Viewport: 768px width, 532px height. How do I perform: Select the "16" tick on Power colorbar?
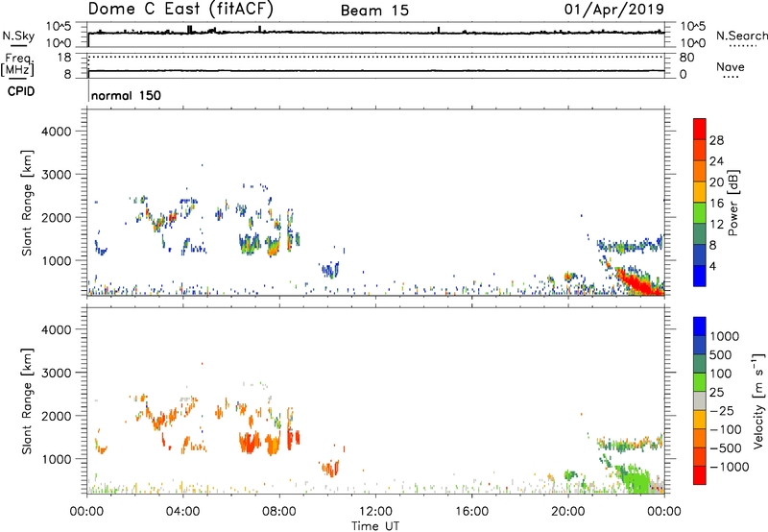point(716,204)
